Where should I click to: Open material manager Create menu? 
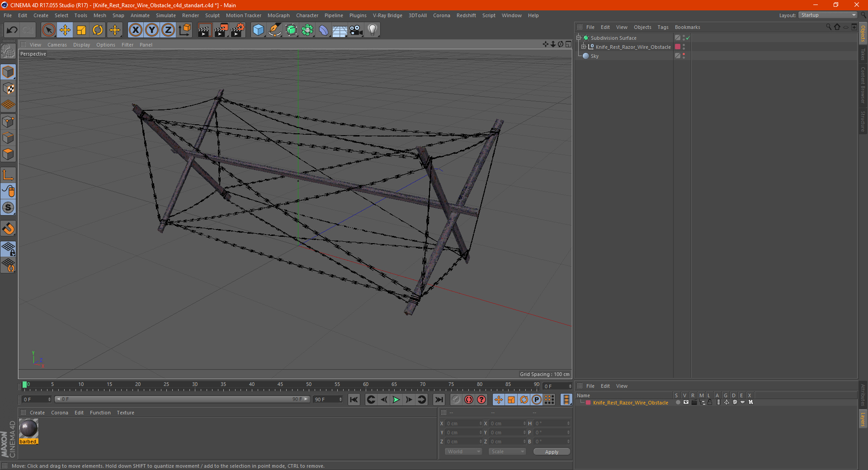[37, 413]
